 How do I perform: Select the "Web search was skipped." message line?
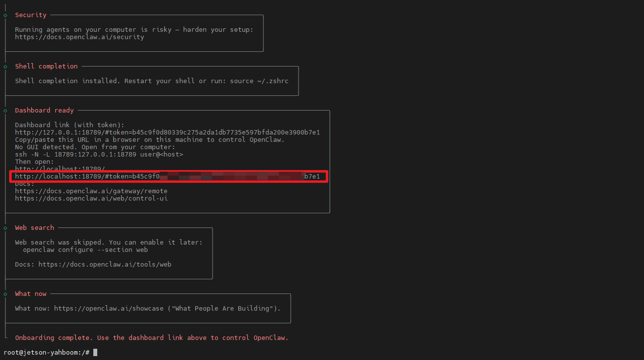109,243
